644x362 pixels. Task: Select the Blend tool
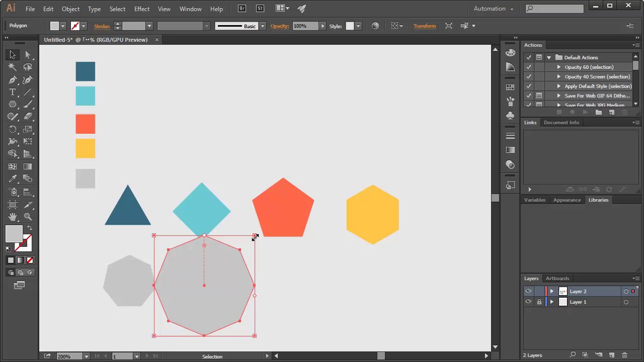point(28,178)
